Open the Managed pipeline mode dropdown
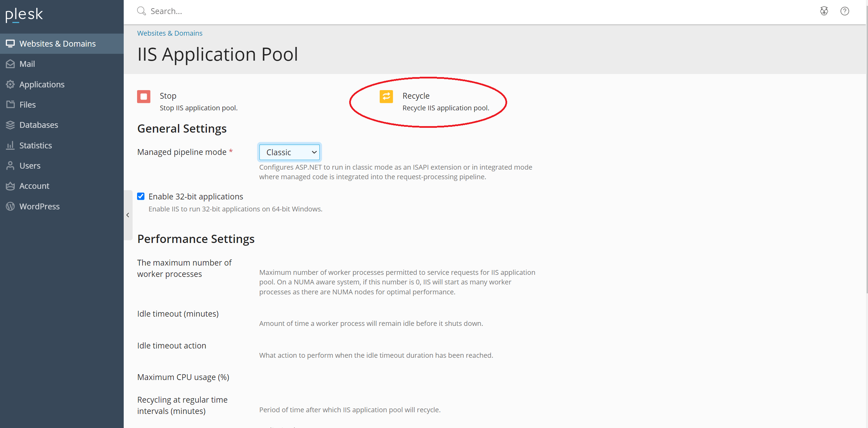The height and width of the screenshot is (428, 868). (290, 152)
